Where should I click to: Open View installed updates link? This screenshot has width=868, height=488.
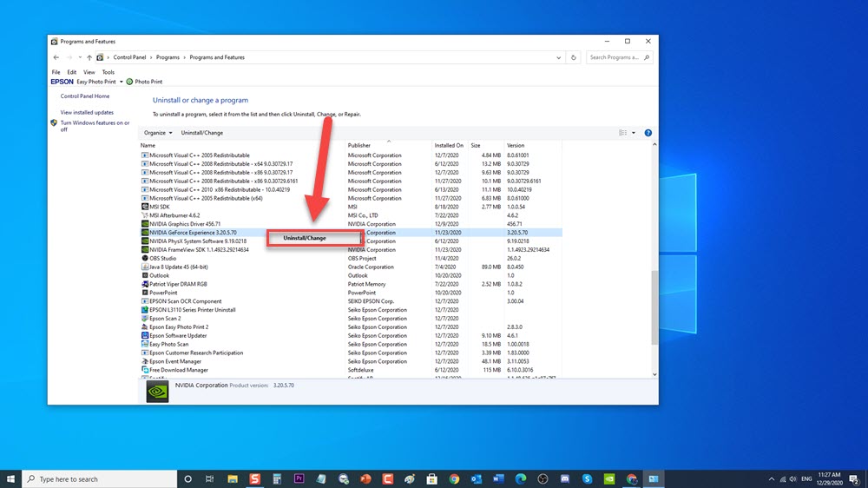click(x=87, y=112)
